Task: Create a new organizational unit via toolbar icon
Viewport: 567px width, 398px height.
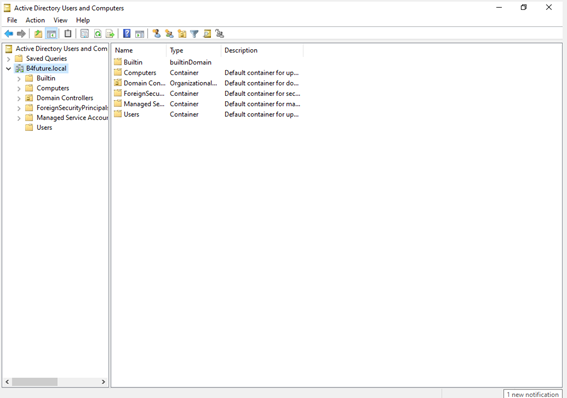Action: click(182, 34)
